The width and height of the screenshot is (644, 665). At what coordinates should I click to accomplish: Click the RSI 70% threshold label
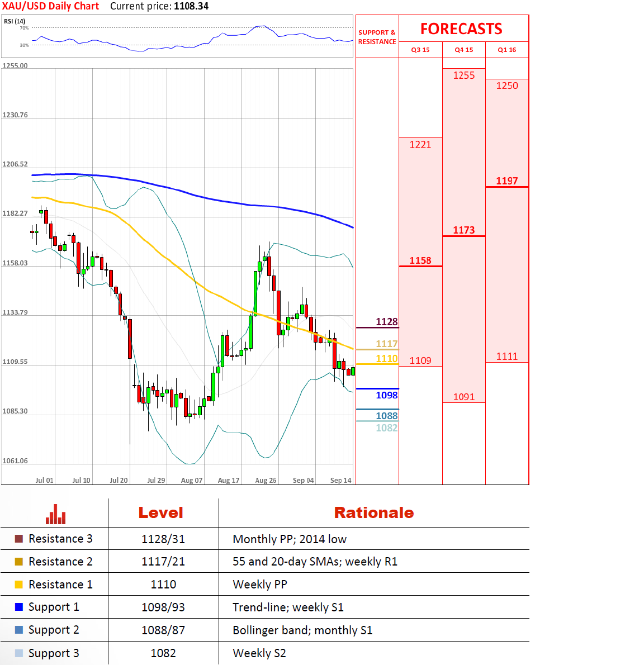click(24, 28)
